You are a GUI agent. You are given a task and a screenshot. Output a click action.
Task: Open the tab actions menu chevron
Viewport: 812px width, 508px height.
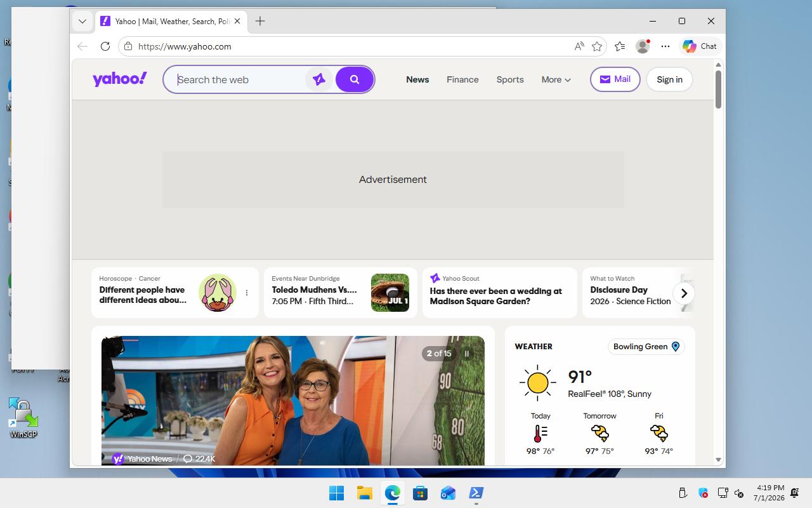82,21
